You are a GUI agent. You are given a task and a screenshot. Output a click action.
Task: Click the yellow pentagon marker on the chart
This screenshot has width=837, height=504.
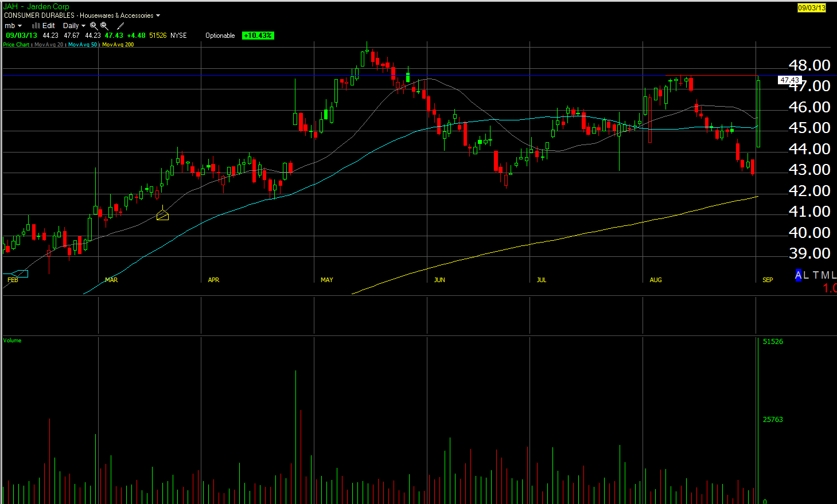pos(162,216)
